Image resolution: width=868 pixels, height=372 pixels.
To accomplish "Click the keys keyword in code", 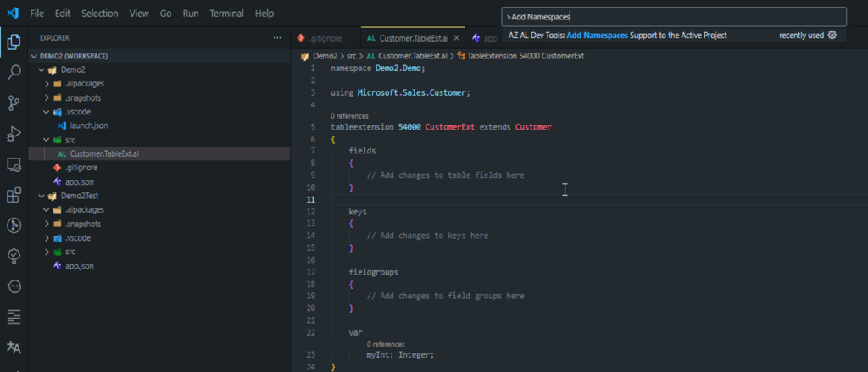I will click(x=358, y=212).
